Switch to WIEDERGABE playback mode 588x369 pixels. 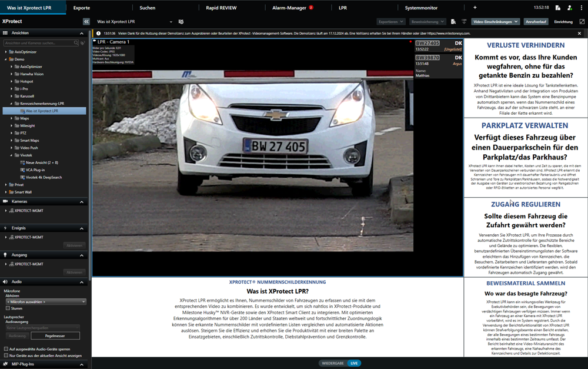tap(333, 363)
